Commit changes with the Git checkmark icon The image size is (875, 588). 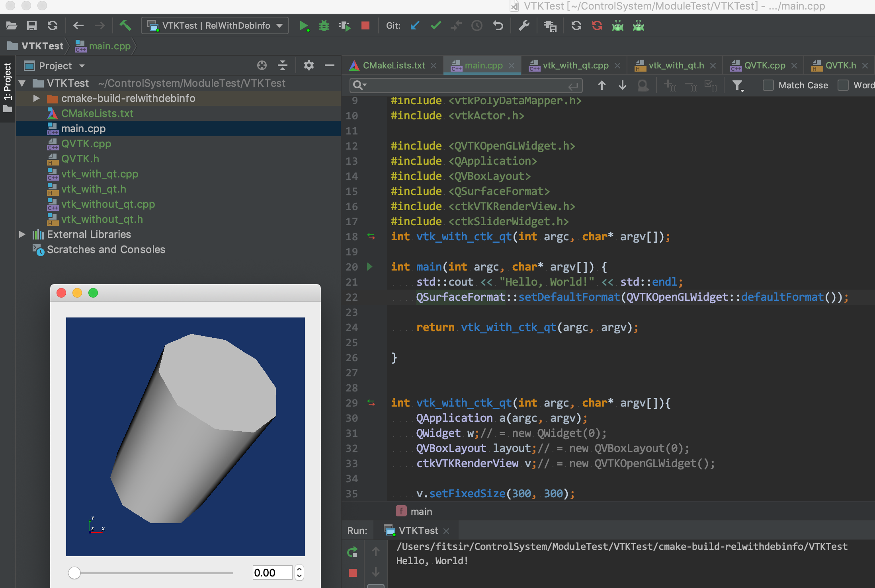436,26
